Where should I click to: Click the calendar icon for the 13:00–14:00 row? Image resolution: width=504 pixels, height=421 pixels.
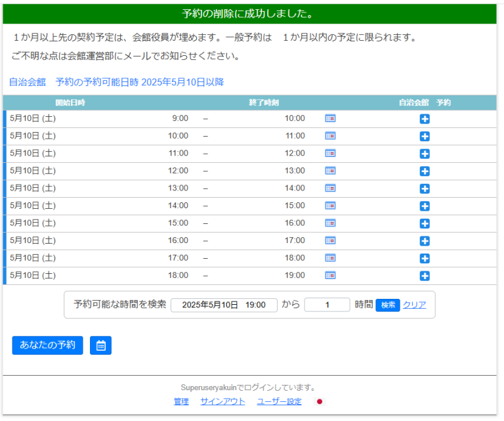(330, 188)
